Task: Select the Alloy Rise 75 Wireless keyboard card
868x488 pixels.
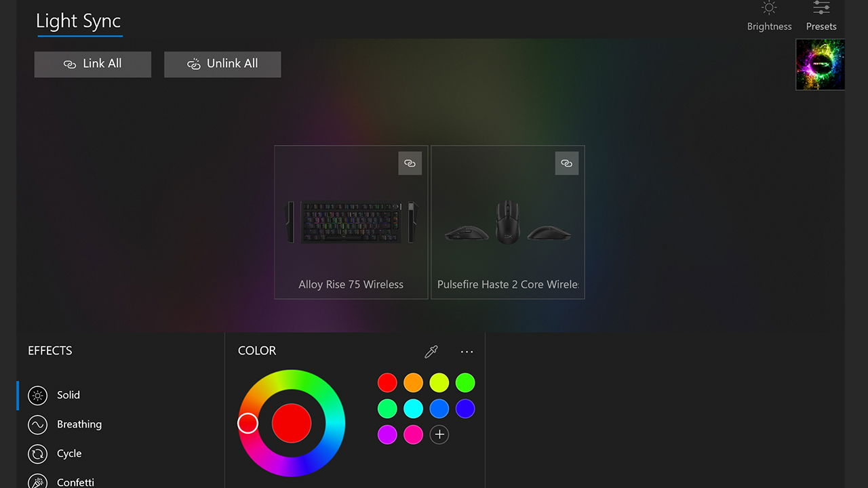Action: pos(351,222)
